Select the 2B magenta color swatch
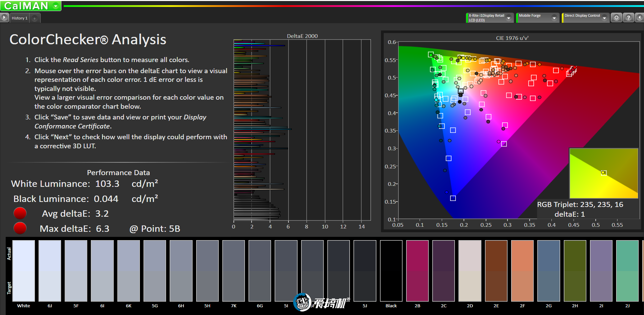 click(417, 270)
